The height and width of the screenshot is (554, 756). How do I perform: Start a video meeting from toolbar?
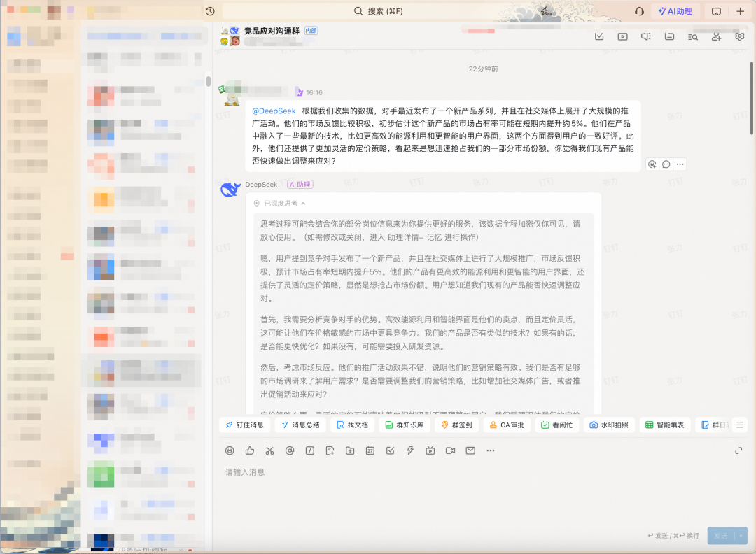click(450, 450)
